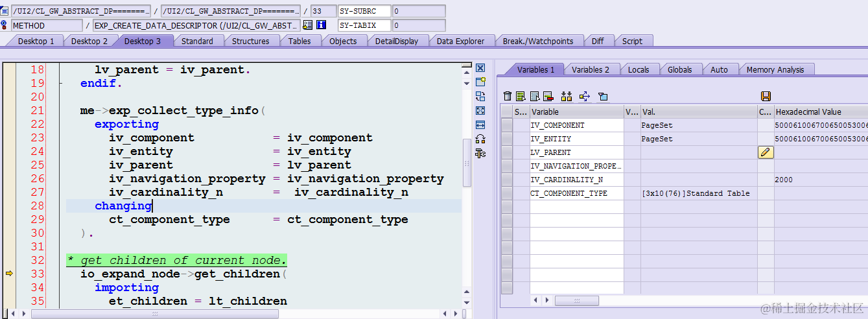Click the yellow arrows navigation icon
The height and width of the screenshot is (319, 868).
(585, 96)
